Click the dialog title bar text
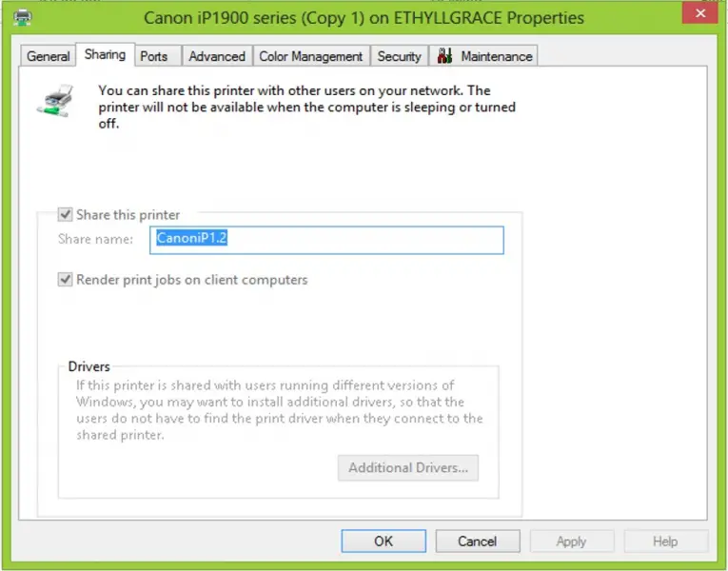This screenshot has width=728, height=571. pyautogui.click(x=364, y=18)
